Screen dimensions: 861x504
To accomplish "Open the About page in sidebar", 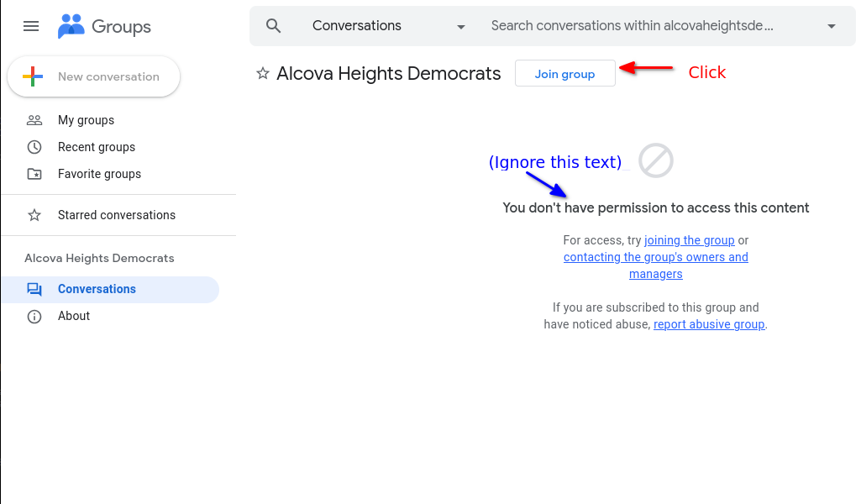I will [74, 316].
